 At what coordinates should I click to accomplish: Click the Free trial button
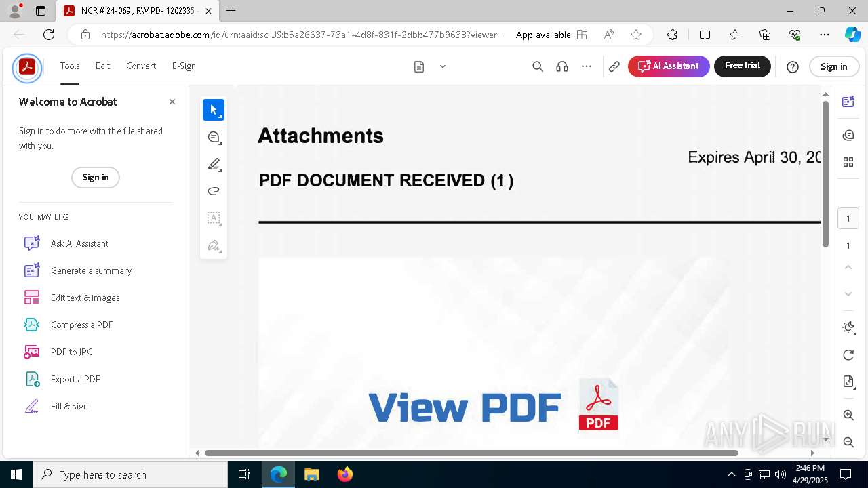point(743,66)
